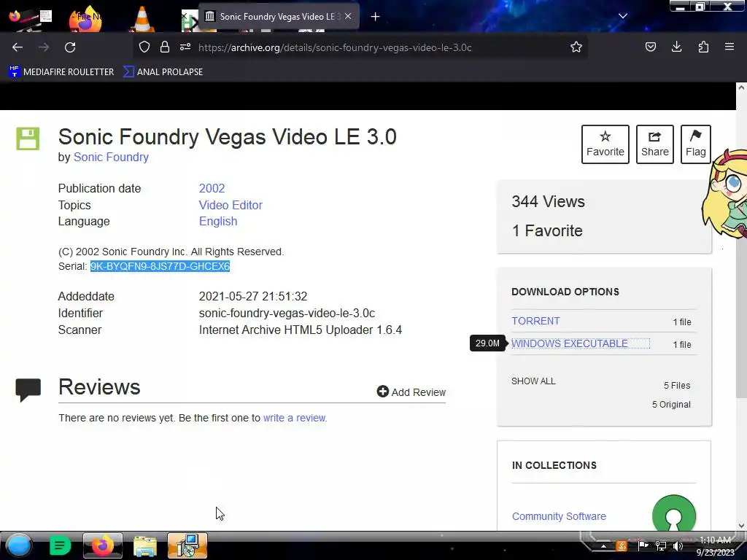
Task: Open the MEDIAFIRE ROULETTER bookmark
Action: [x=61, y=72]
